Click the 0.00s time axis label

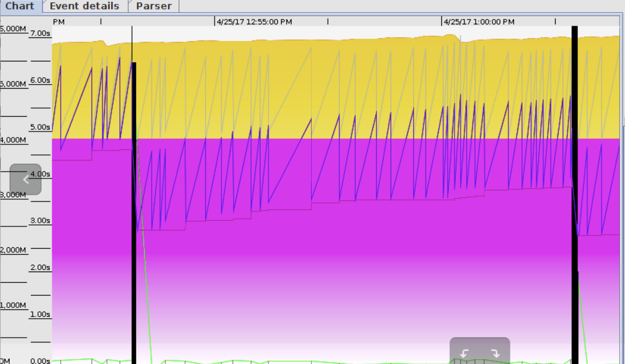[40, 361]
